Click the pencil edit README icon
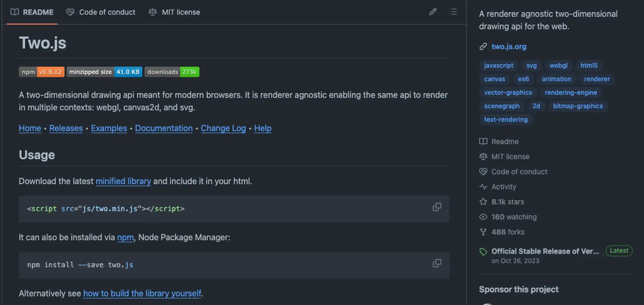Screen dimensions: 644x305 pos(433,12)
